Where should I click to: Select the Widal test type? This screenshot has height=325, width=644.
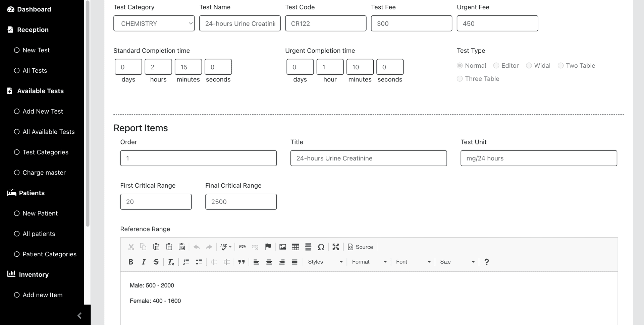529,66
